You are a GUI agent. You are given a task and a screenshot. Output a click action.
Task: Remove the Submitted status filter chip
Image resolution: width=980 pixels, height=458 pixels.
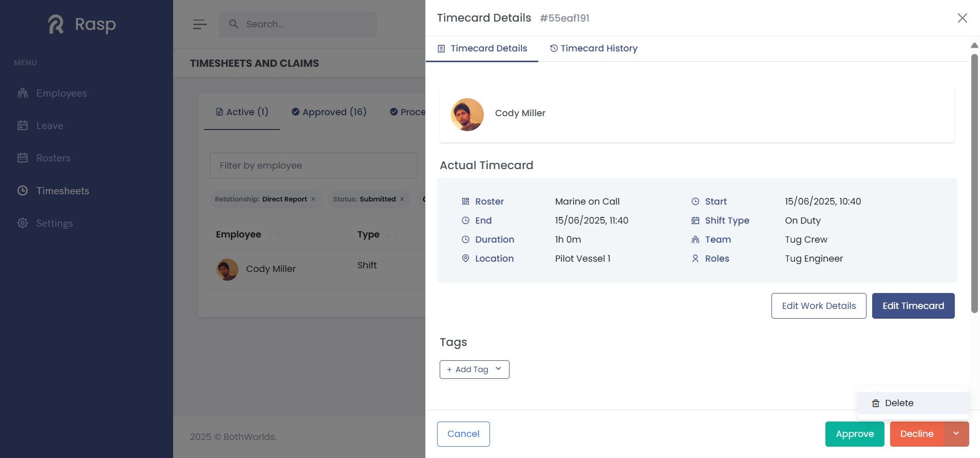(402, 199)
